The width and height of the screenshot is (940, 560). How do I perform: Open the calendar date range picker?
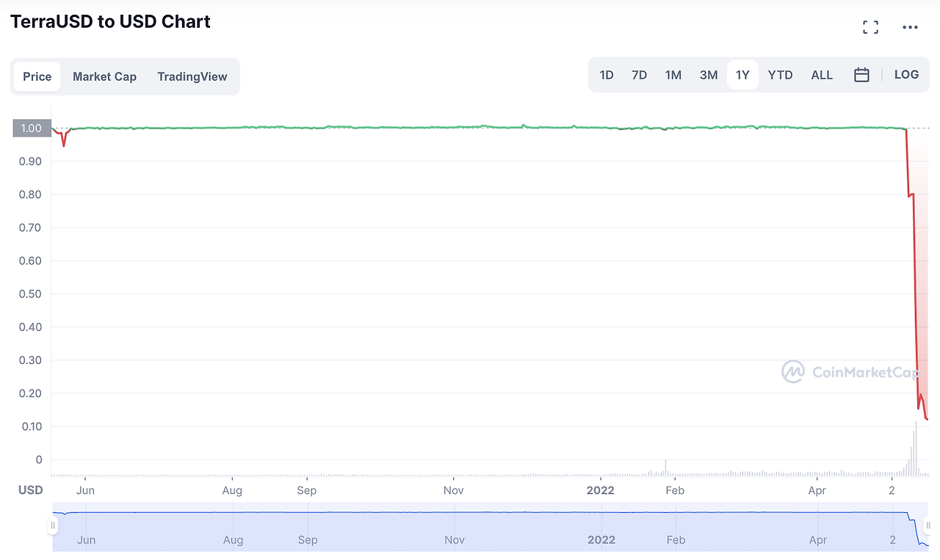point(861,75)
